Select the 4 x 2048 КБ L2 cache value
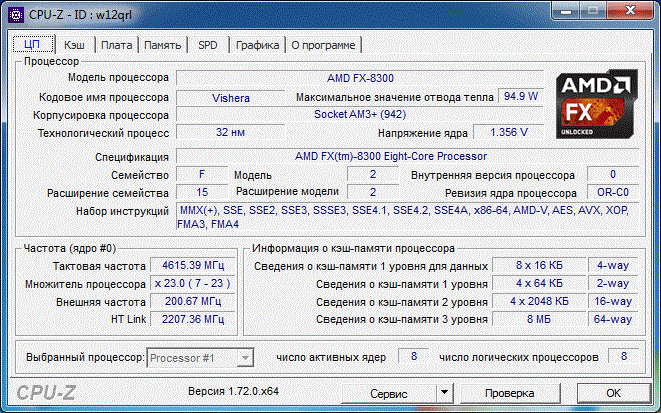The width and height of the screenshot is (661, 413). point(539,301)
